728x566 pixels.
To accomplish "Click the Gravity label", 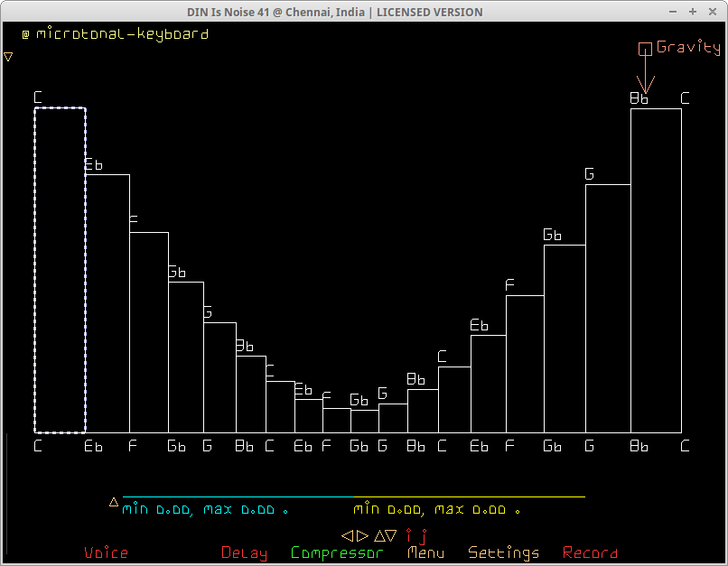I will 688,47.
